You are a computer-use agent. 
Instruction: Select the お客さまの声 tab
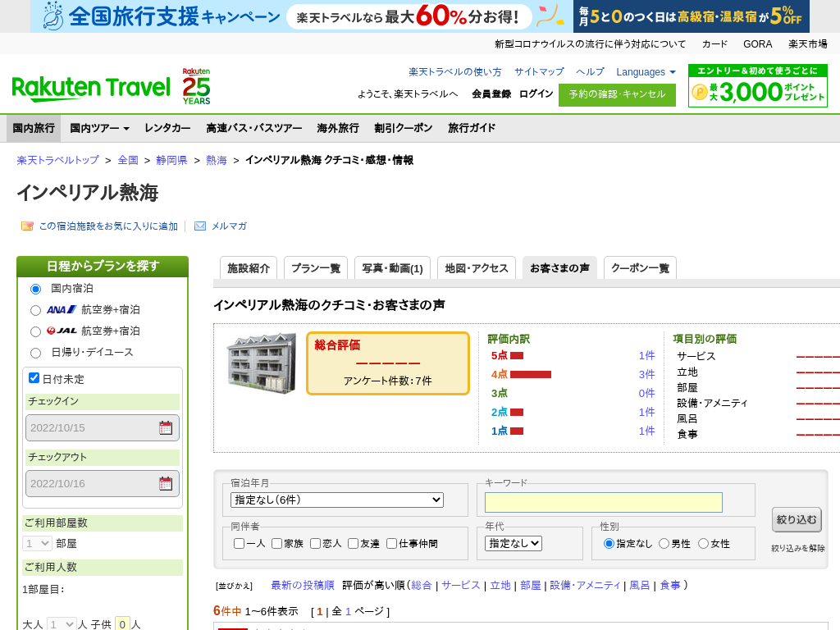(x=559, y=268)
